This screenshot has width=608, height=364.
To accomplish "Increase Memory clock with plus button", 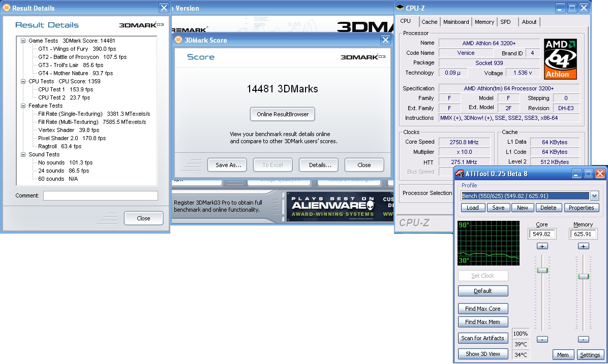I will coord(583,246).
